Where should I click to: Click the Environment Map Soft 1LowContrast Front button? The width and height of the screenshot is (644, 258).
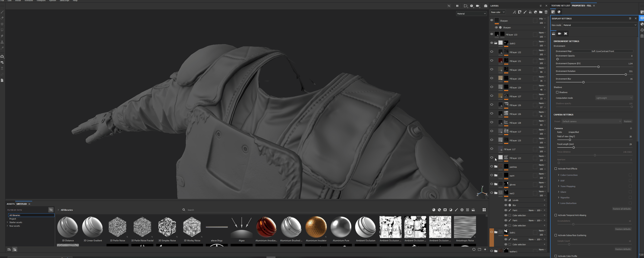pyautogui.click(x=602, y=51)
